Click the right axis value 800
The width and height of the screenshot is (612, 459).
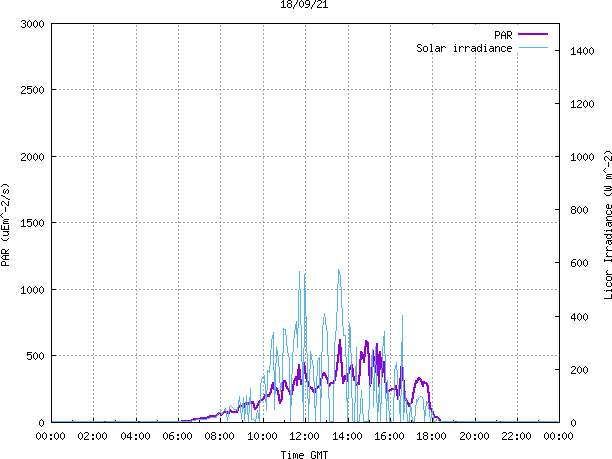click(579, 210)
